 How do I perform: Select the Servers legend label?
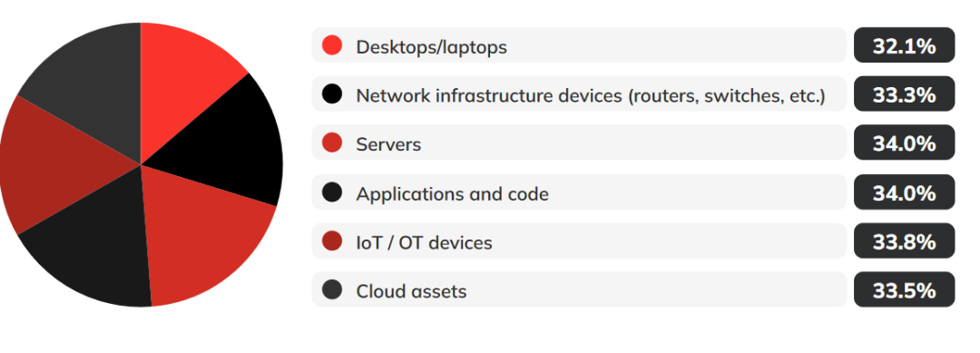coord(388,144)
